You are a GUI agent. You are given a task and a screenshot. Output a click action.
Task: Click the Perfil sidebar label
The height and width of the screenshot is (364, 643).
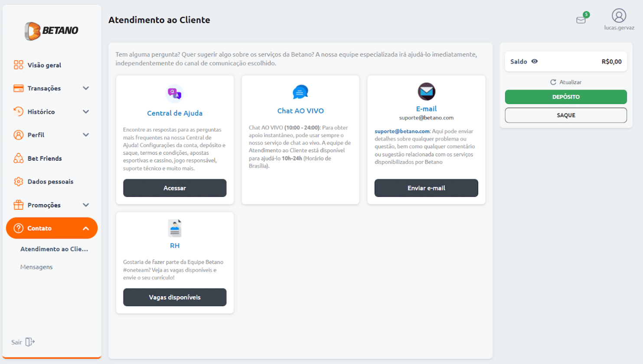coord(36,135)
